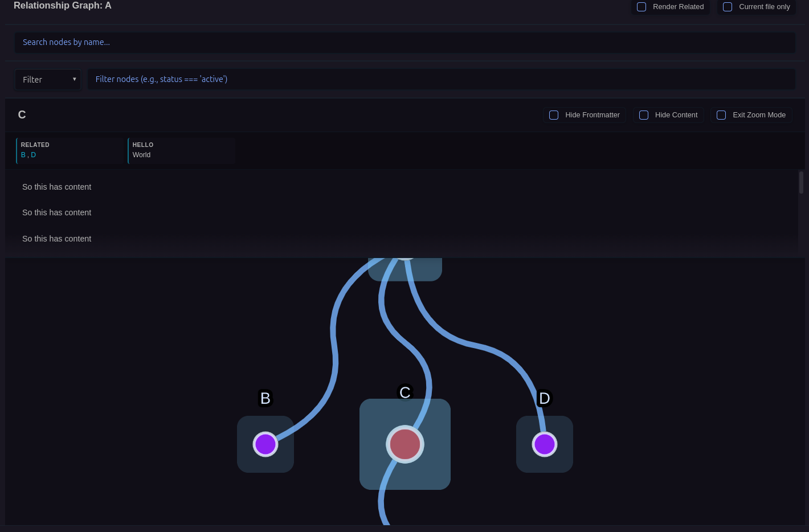Enable the Render Related checkbox
The height and width of the screenshot is (532, 809).
pos(642,7)
